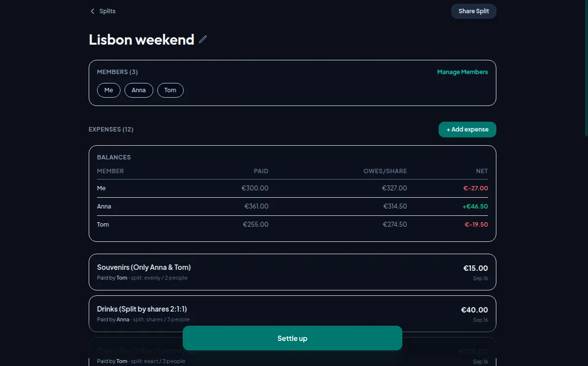Open the Share Split dialog

coord(474,11)
